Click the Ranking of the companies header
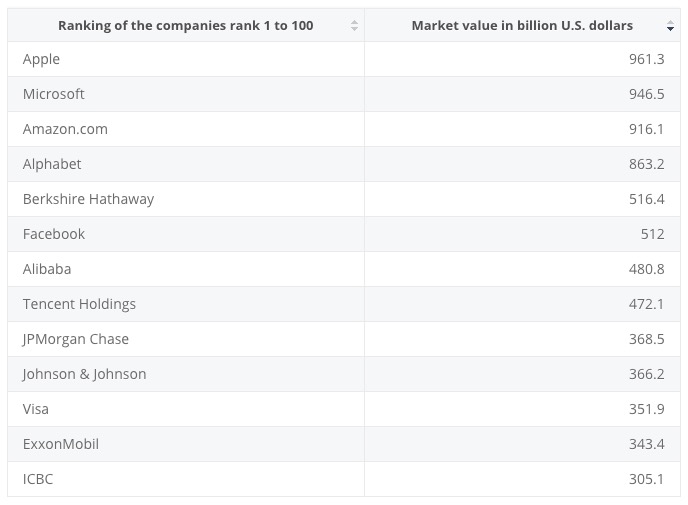The height and width of the screenshot is (505, 688). (185, 26)
